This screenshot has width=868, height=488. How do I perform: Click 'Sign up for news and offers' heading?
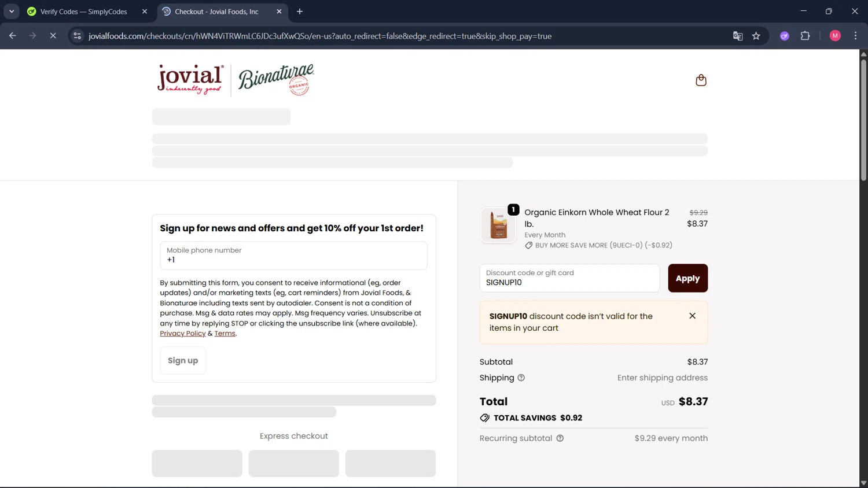pyautogui.click(x=292, y=228)
